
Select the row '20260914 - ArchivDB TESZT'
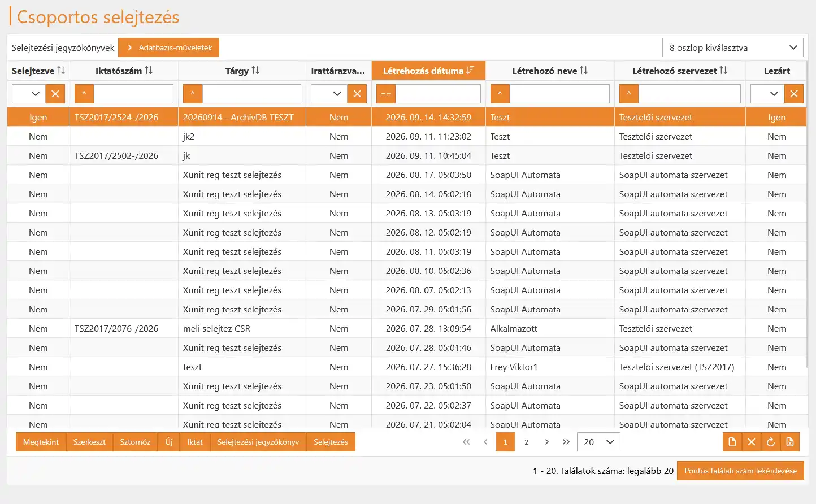[x=407, y=117]
